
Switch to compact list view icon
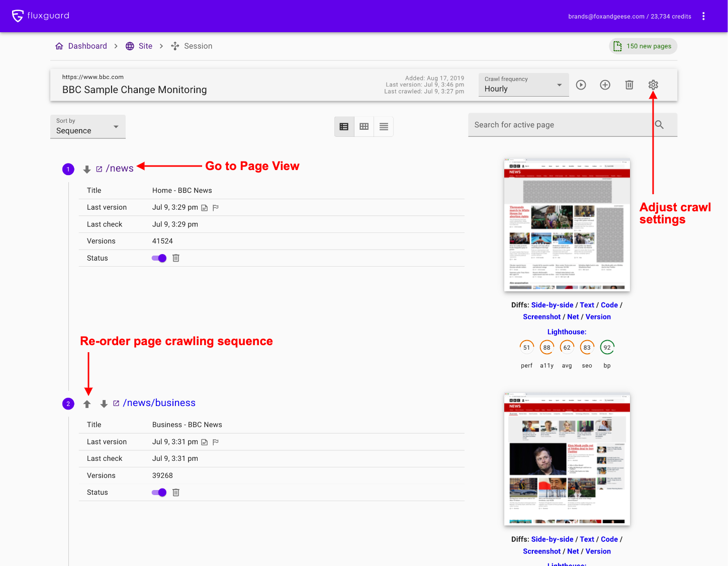tap(384, 127)
